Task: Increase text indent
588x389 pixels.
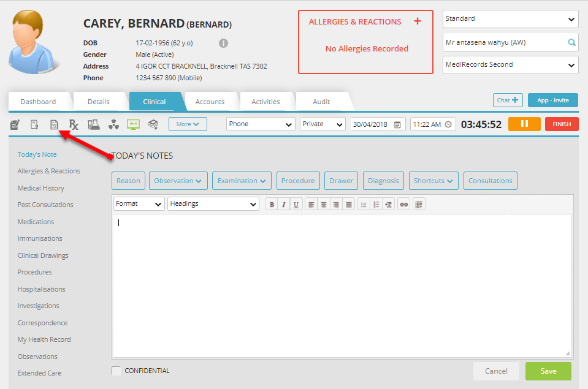Action: [x=389, y=204]
